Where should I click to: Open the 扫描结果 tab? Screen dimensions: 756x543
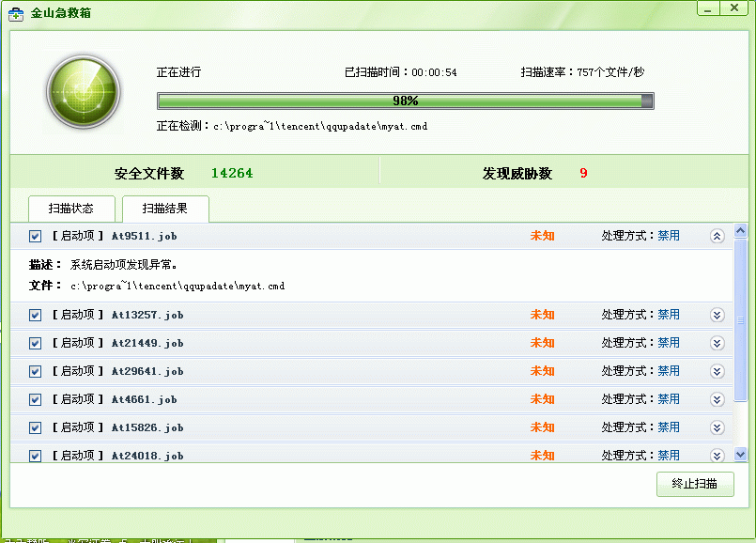(x=165, y=209)
